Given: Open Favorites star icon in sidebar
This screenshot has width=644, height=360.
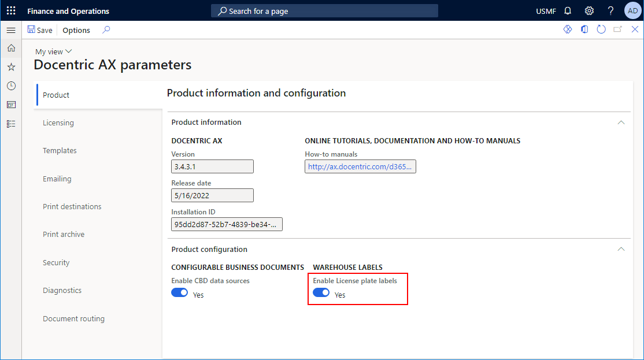Looking at the screenshot, I should tap(11, 67).
